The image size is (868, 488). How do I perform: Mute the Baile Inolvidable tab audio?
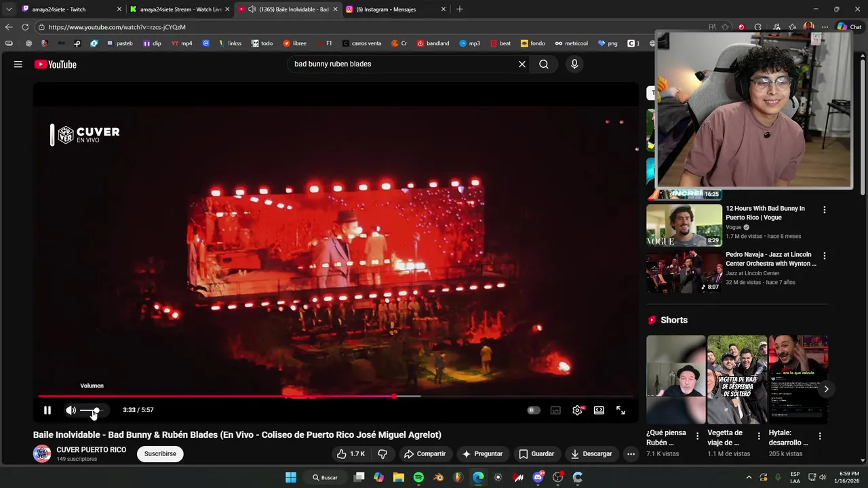[x=252, y=9]
